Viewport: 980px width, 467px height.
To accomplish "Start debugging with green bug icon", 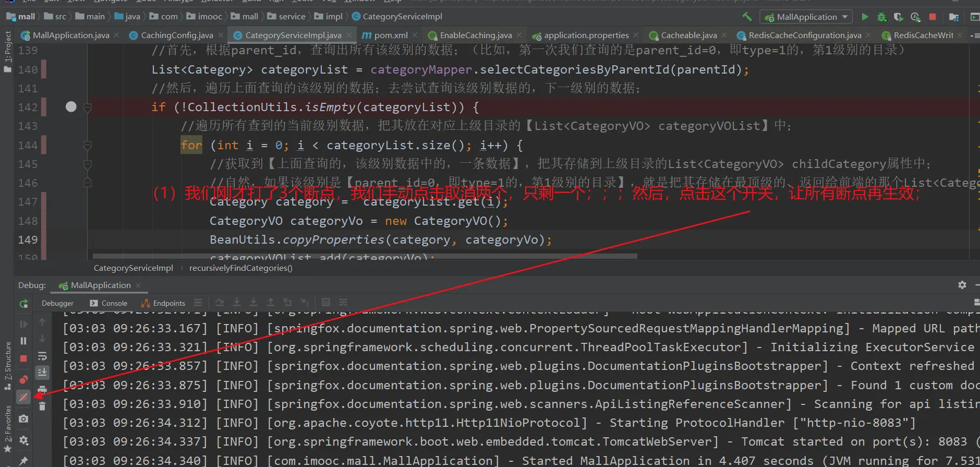I will pyautogui.click(x=881, y=17).
